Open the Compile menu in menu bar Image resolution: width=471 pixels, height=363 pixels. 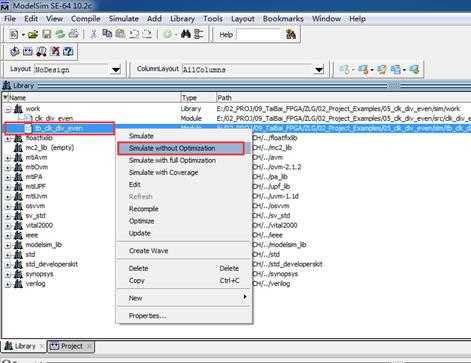point(86,19)
